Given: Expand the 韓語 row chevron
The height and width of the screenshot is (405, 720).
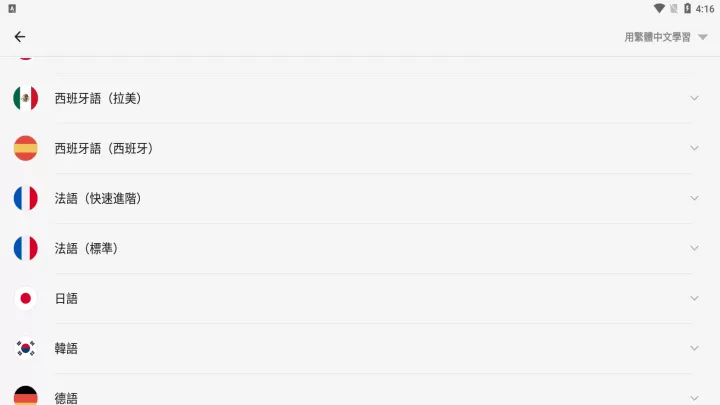Looking at the screenshot, I should click(694, 348).
